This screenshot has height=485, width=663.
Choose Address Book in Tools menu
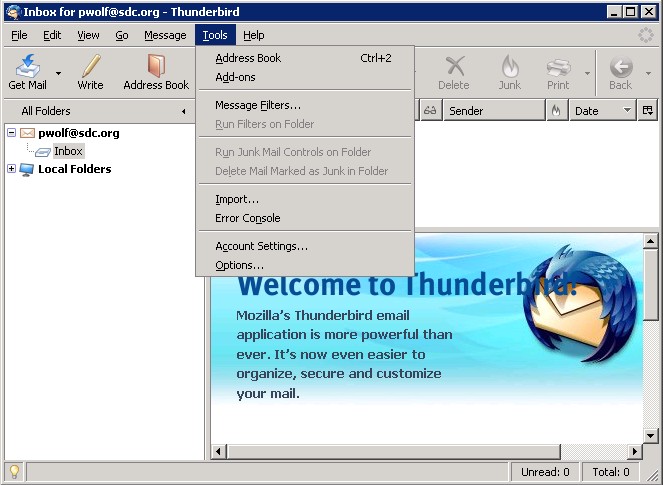click(x=305, y=58)
